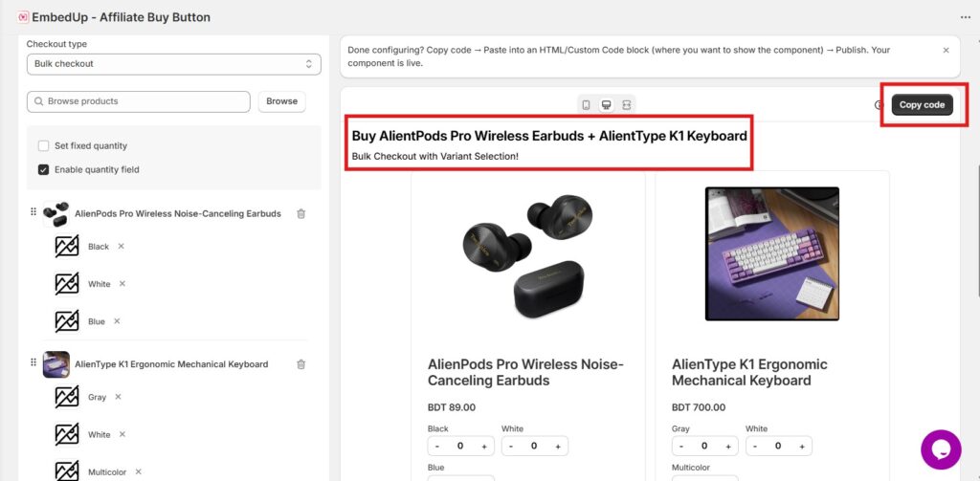Click the AlienType K1 card title in preview
This screenshot has width=980, height=481.
pos(749,372)
